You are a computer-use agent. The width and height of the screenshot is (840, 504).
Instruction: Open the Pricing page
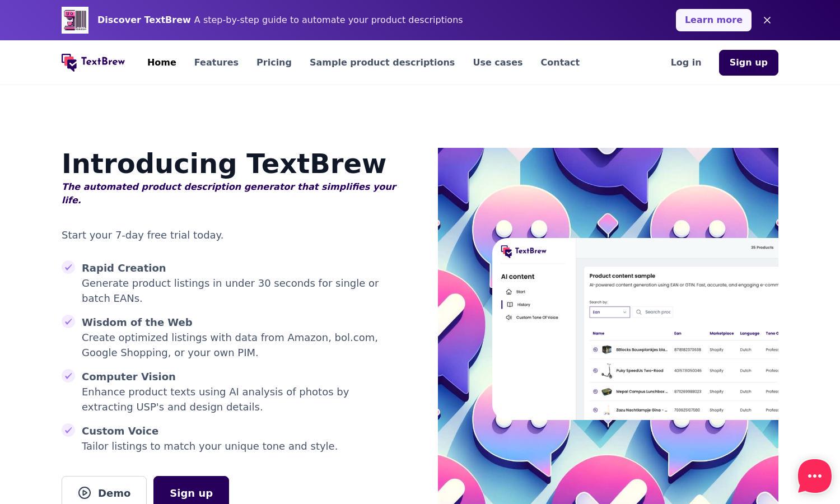pyautogui.click(x=274, y=62)
